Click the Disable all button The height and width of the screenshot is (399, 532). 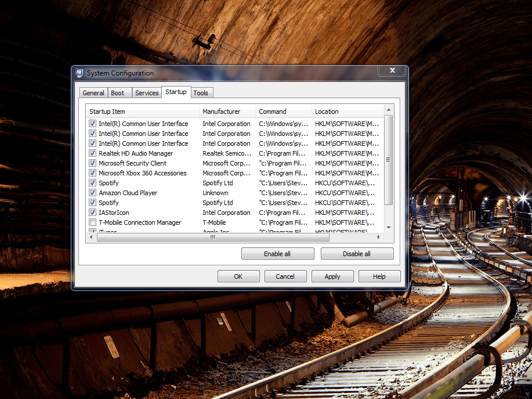357,253
